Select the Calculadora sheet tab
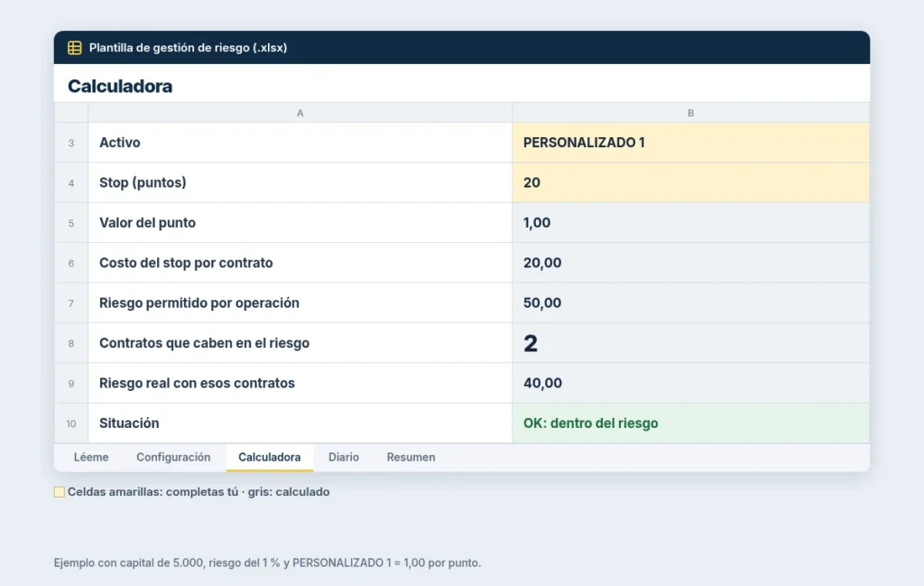The width and height of the screenshot is (924, 586). pos(269,458)
